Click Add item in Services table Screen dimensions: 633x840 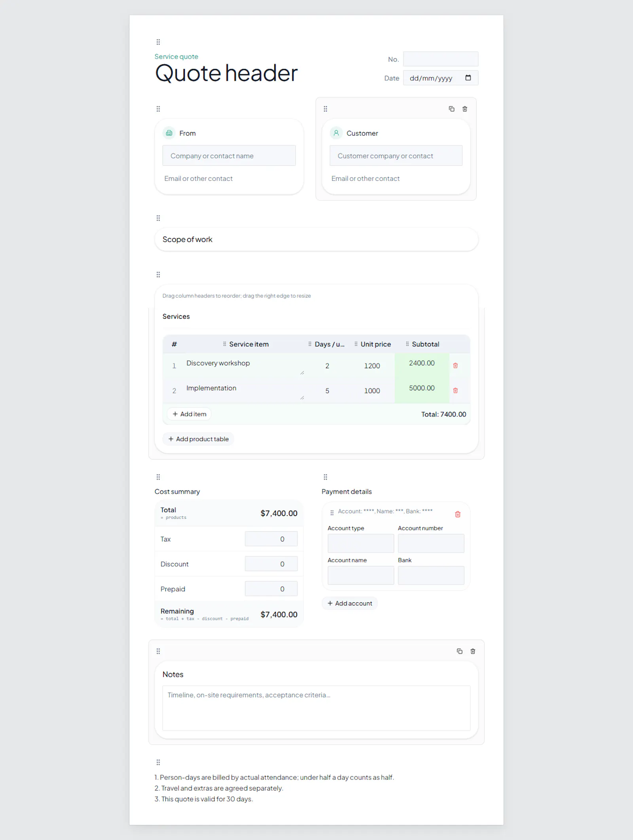pos(189,414)
